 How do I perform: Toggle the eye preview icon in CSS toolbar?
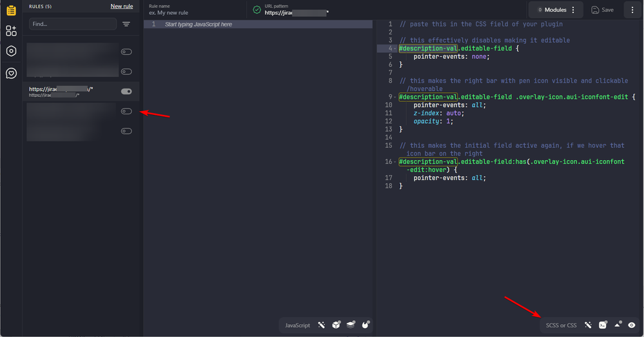(632, 325)
